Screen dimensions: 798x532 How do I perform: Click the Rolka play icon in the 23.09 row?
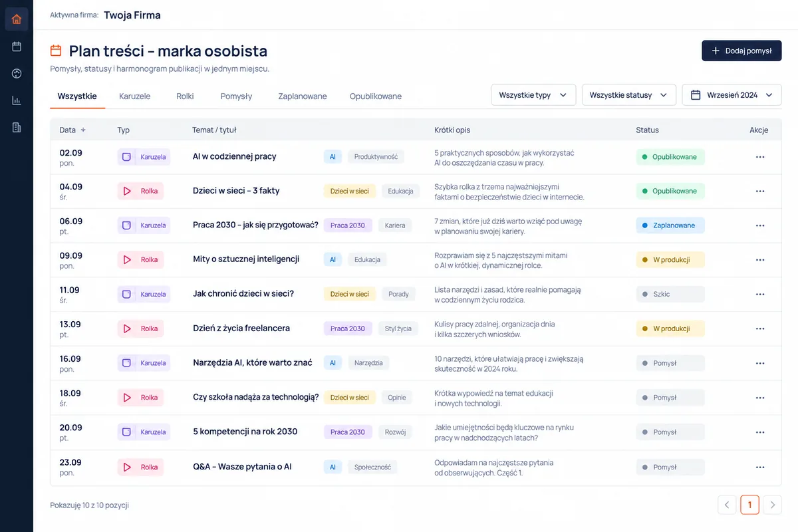click(126, 467)
